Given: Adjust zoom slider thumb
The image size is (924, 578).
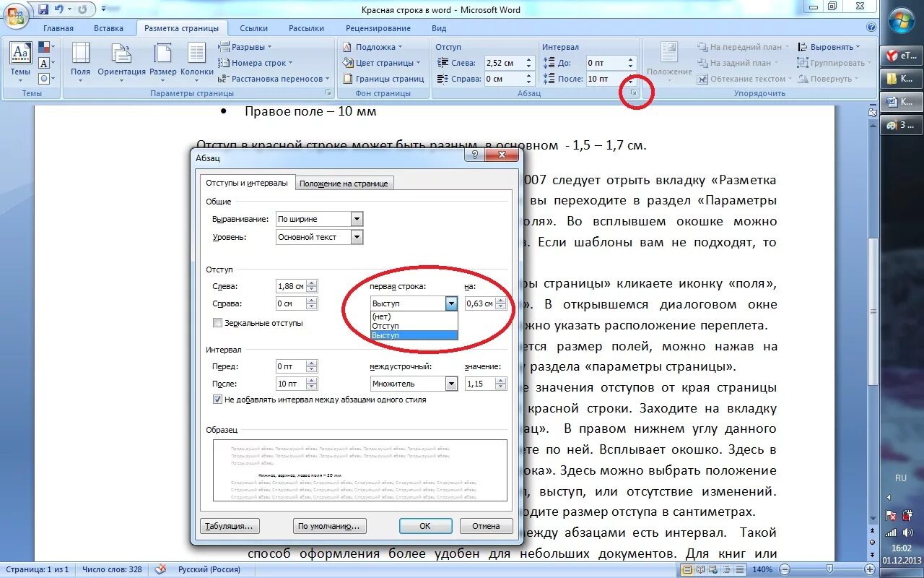Looking at the screenshot, I should coord(829,569).
